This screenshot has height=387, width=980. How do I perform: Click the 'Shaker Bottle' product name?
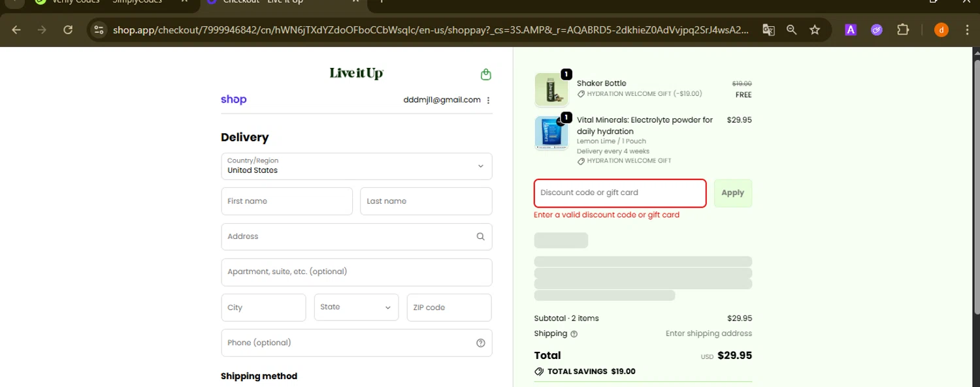[x=601, y=83]
